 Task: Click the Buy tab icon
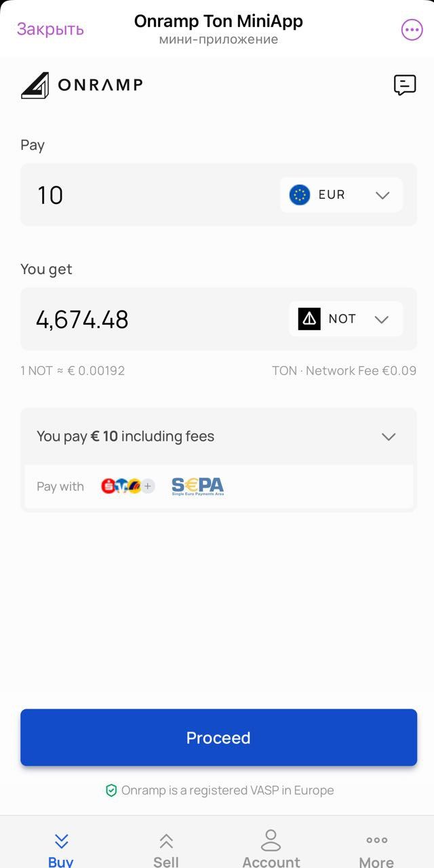click(x=60, y=840)
